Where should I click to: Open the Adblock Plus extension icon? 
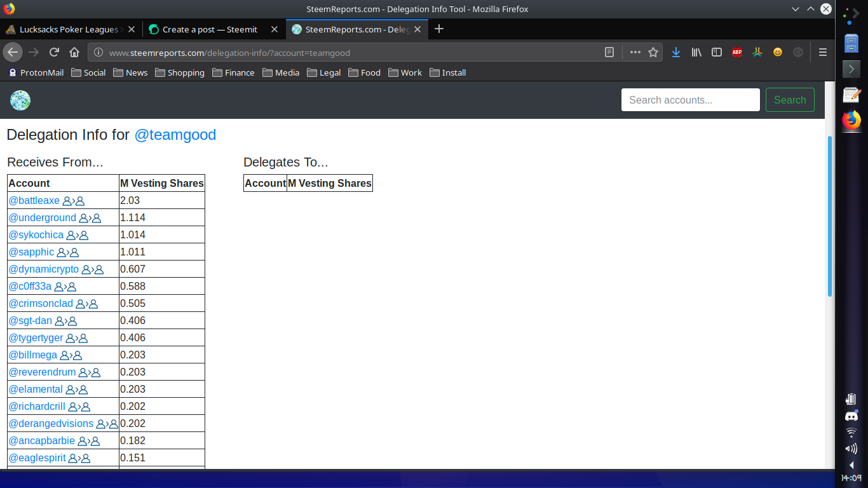pos(737,52)
